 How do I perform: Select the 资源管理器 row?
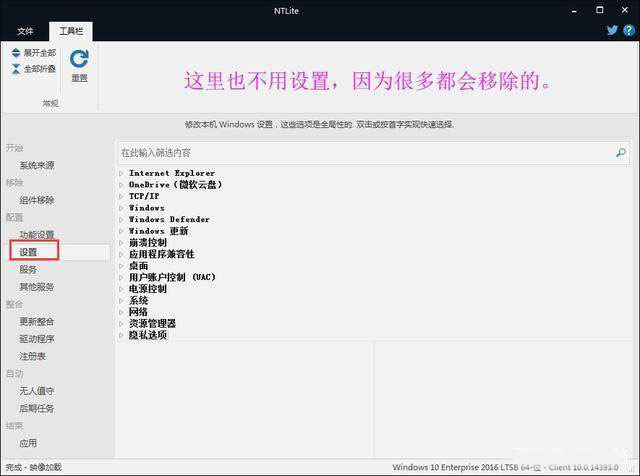pyautogui.click(x=152, y=323)
